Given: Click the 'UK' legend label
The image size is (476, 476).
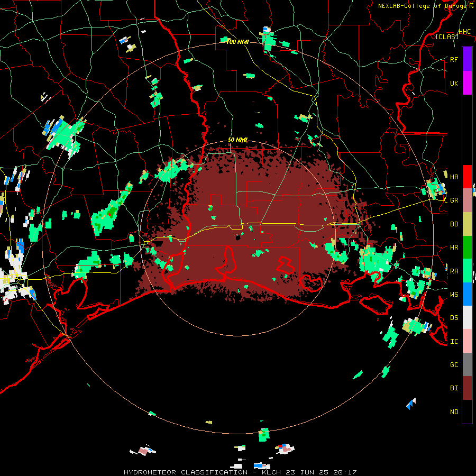Looking at the screenshot, I should tap(454, 83).
